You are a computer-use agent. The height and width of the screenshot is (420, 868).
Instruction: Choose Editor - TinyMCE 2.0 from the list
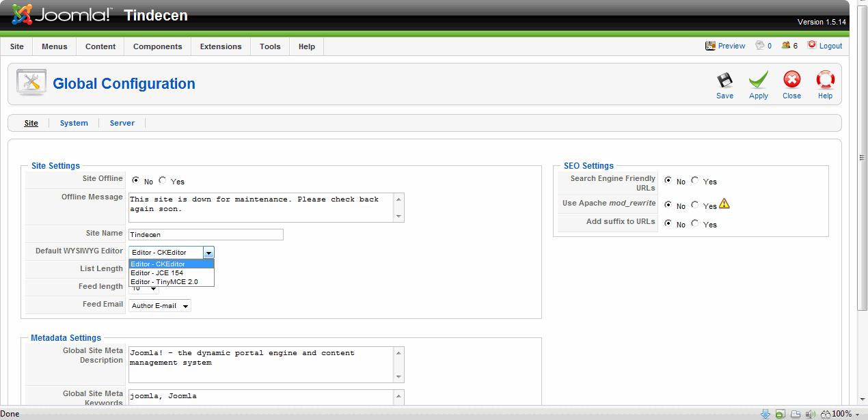[x=172, y=281]
